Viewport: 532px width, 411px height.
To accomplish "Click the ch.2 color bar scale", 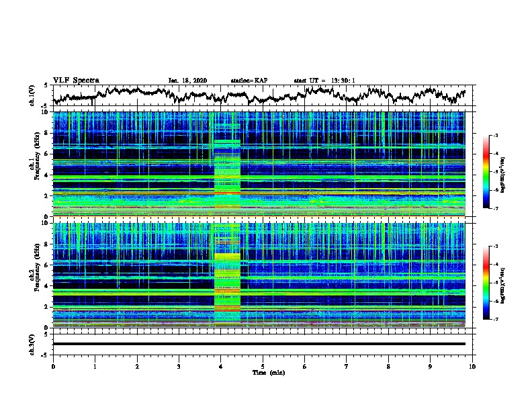I will pos(486,283).
